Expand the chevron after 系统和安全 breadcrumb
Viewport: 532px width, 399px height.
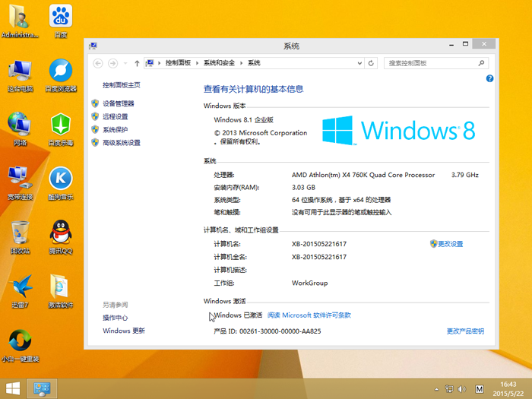[x=241, y=63]
